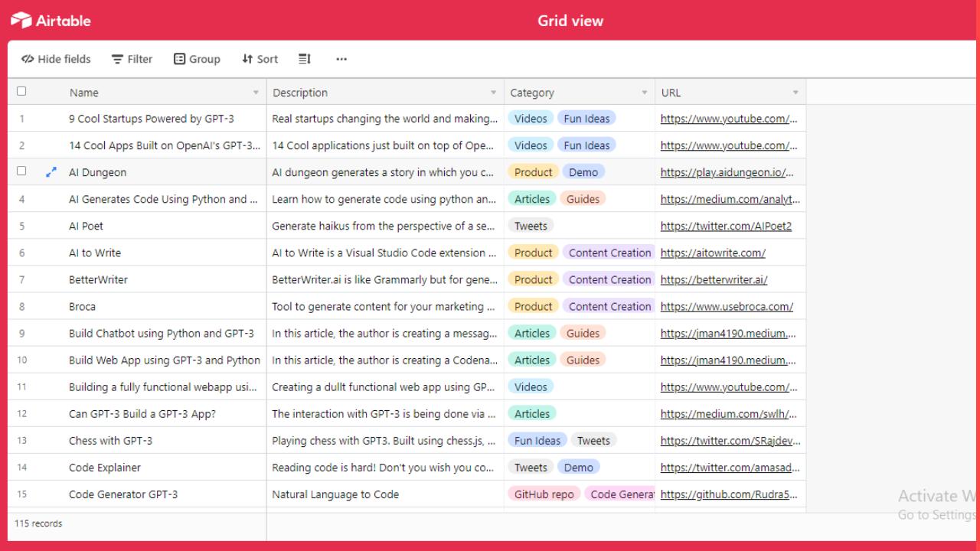Image resolution: width=980 pixels, height=551 pixels.
Task: Open the Description column dropdown arrow
Action: coord(493,93)
